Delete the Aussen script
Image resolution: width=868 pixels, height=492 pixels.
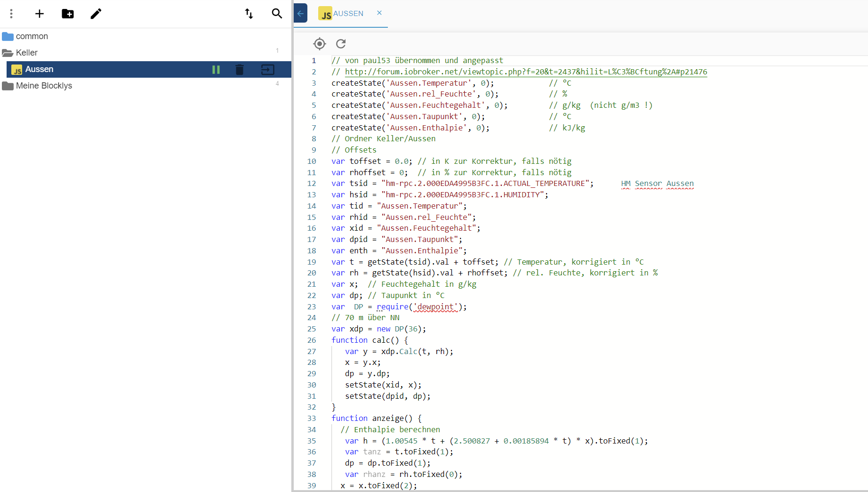pyautogui.click(x=240, y=70)
